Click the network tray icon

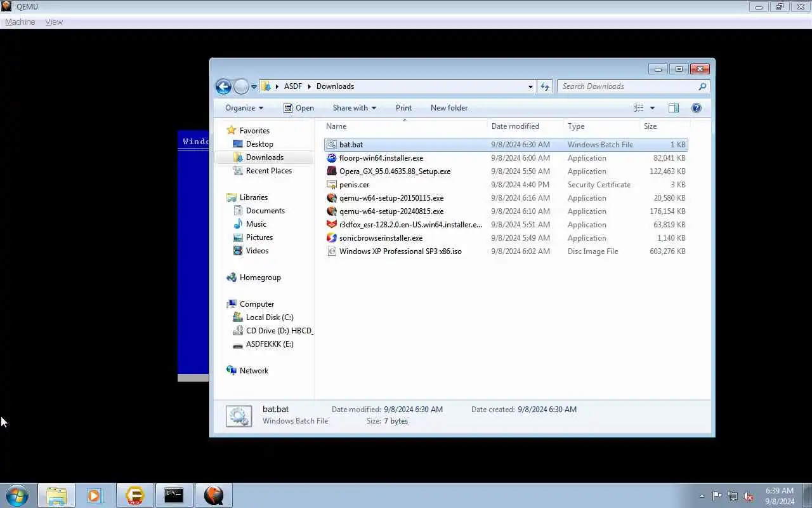tap(733, 496)
